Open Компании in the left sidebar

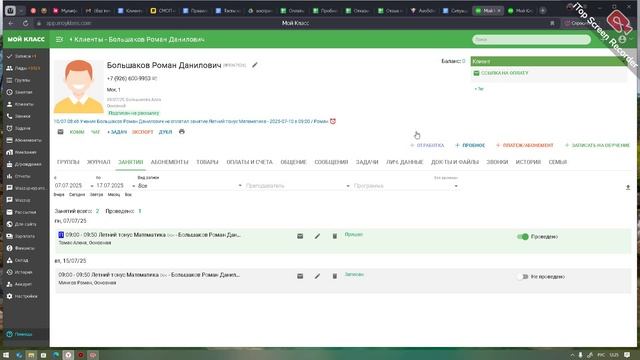click(22, 152)
